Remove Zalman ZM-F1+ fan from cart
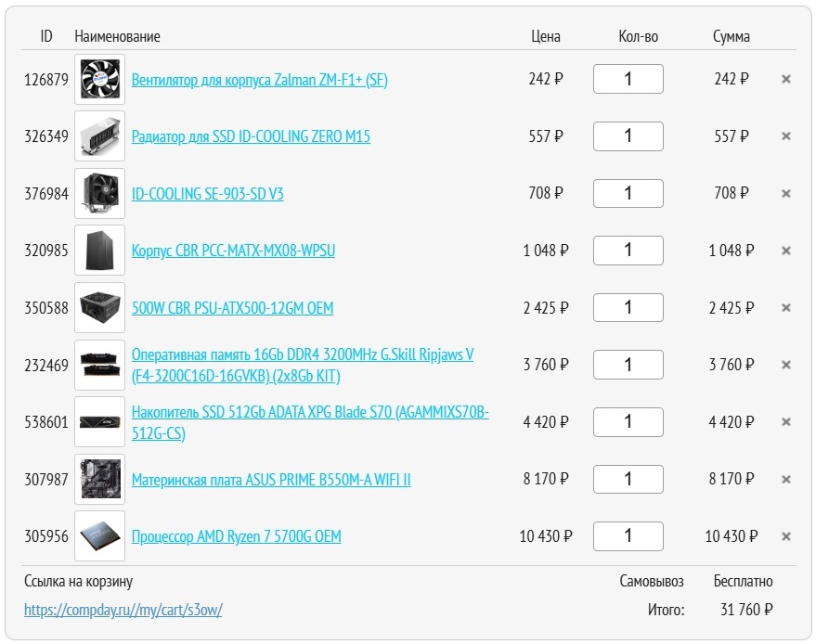 coord(785,80)
